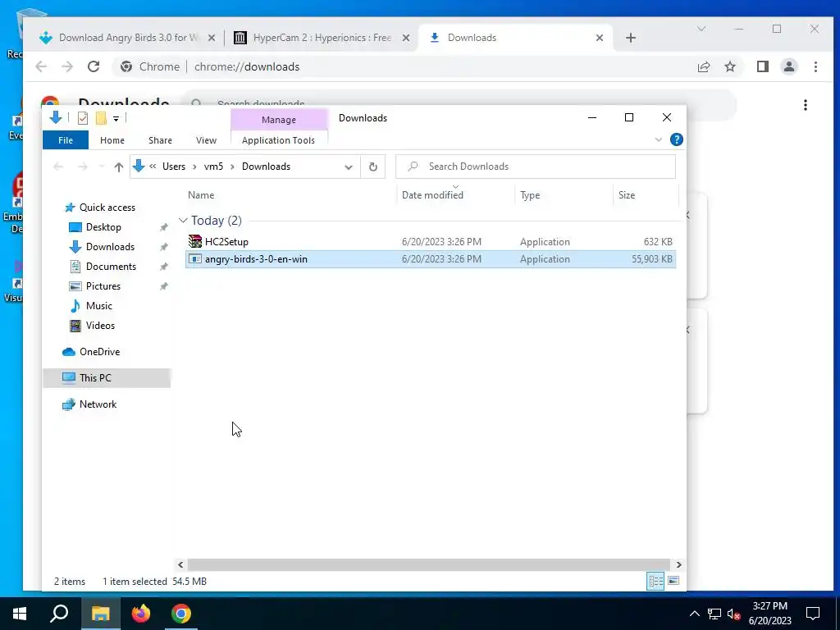Open the Windows Start menu
Screen dimensions: 840x630
[20, 614]
